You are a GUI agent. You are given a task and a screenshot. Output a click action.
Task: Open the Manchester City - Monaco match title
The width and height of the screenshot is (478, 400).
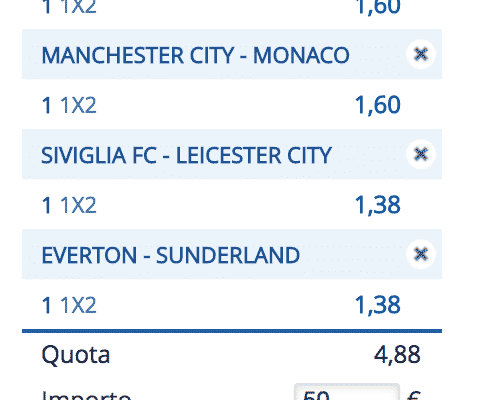pos(195,55)
